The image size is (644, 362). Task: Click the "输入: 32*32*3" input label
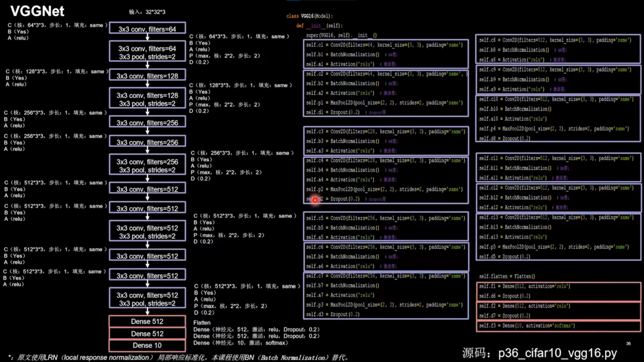pos(147,12)
